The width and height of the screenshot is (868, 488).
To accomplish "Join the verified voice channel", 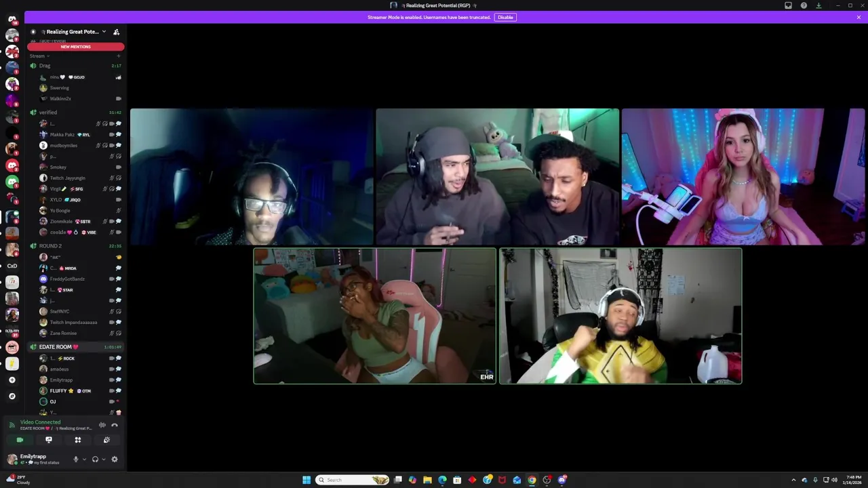I will pyautogui.click(x=75, y=113).
